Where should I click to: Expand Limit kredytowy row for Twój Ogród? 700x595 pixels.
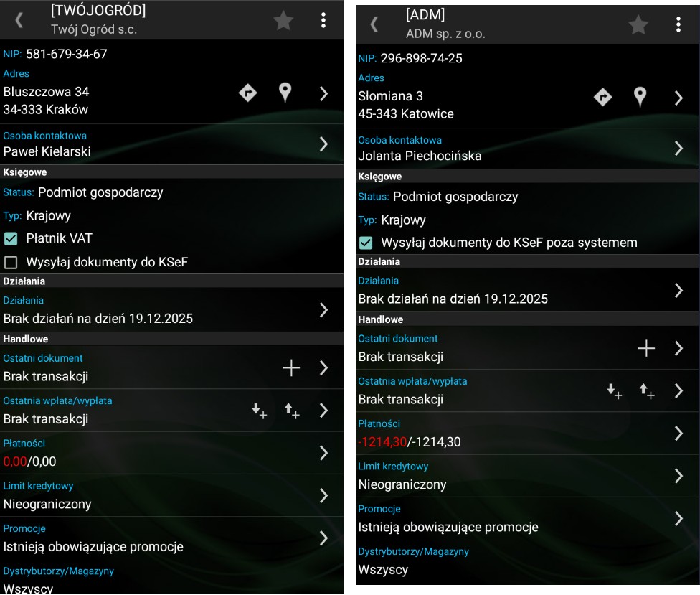[x=171, y=495]
